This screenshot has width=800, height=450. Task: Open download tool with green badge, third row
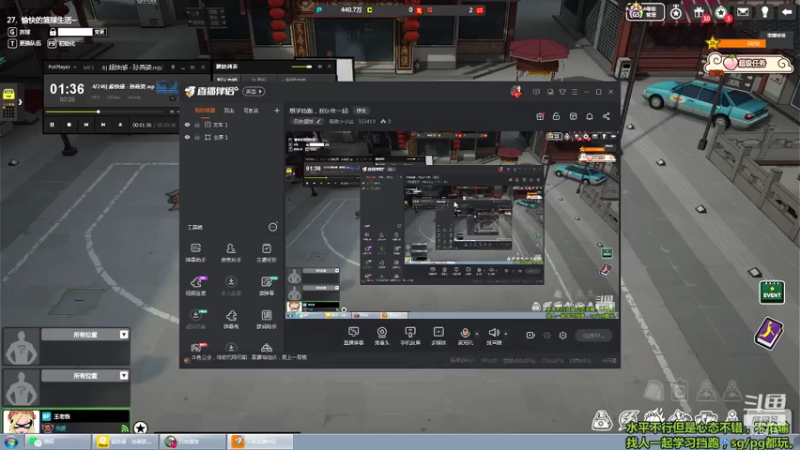196,318
